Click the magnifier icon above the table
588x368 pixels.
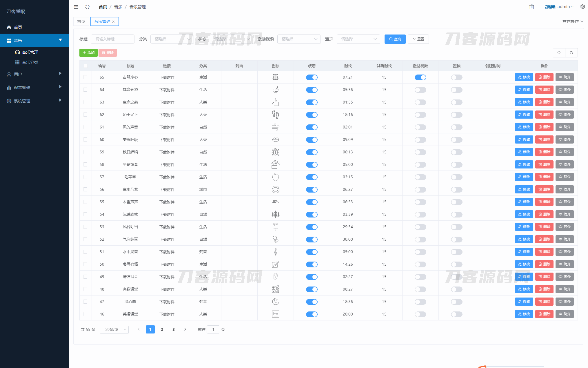559,53
